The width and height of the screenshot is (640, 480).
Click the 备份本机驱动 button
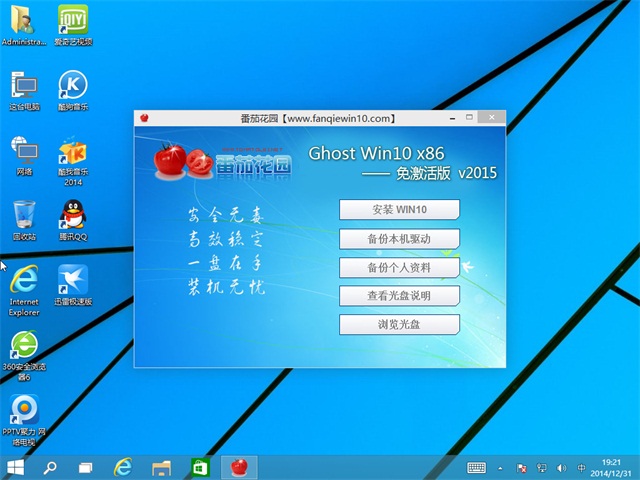pyautogui.click(x=399, y=238)
